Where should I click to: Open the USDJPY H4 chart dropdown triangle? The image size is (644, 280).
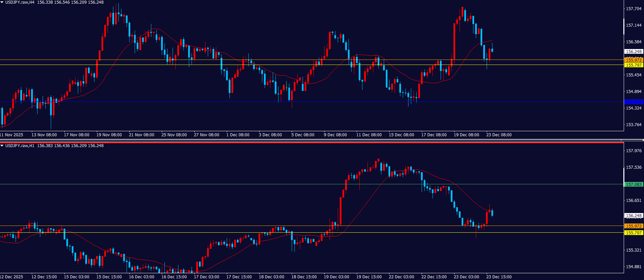[2, 2]
